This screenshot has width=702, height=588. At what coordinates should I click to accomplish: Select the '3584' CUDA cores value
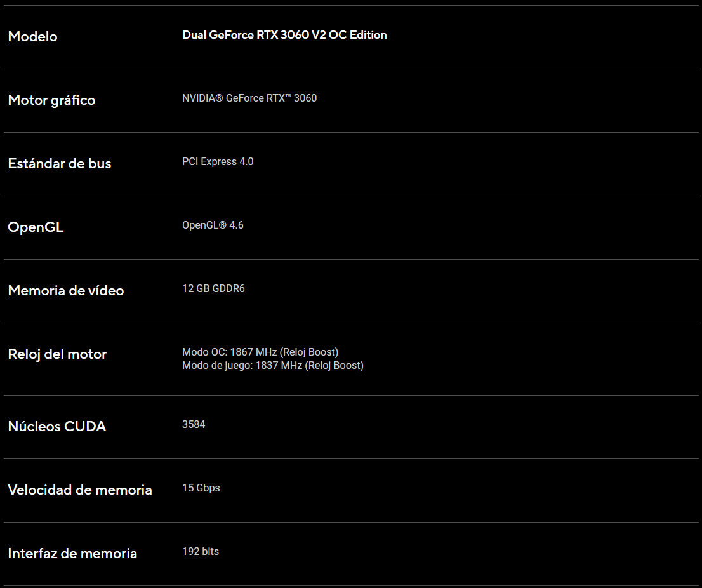pos(194,425)
